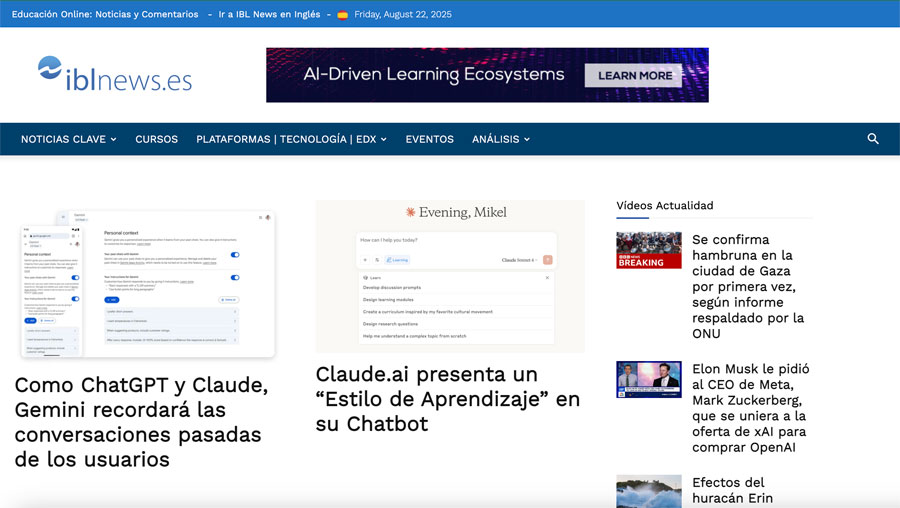Open the Eventos menu item

pos(429,139)
